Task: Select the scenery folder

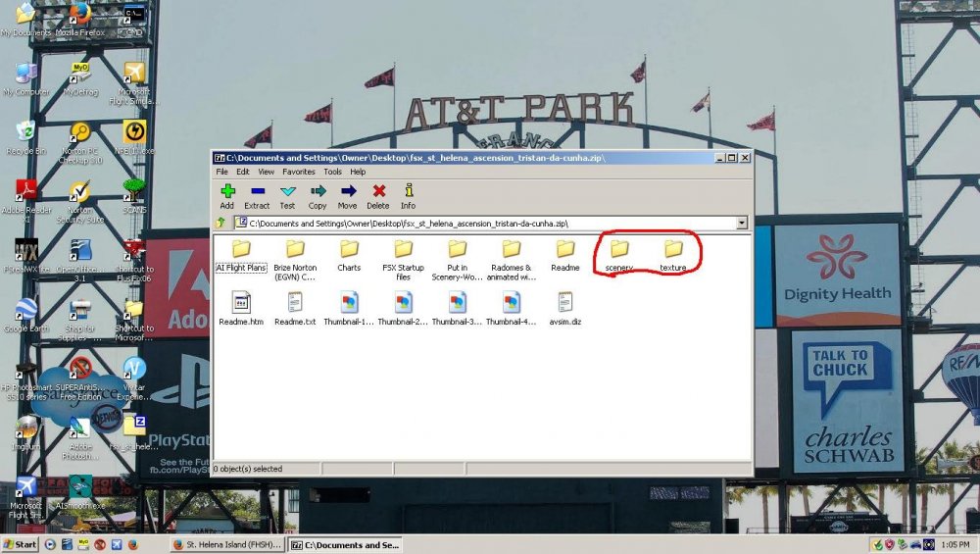Action: tap(619, 256)
